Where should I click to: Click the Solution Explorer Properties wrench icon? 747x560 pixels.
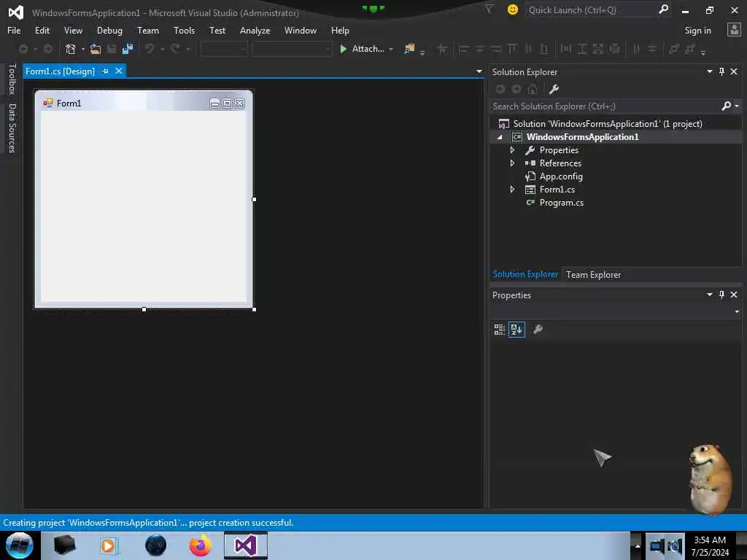[554, 89]
